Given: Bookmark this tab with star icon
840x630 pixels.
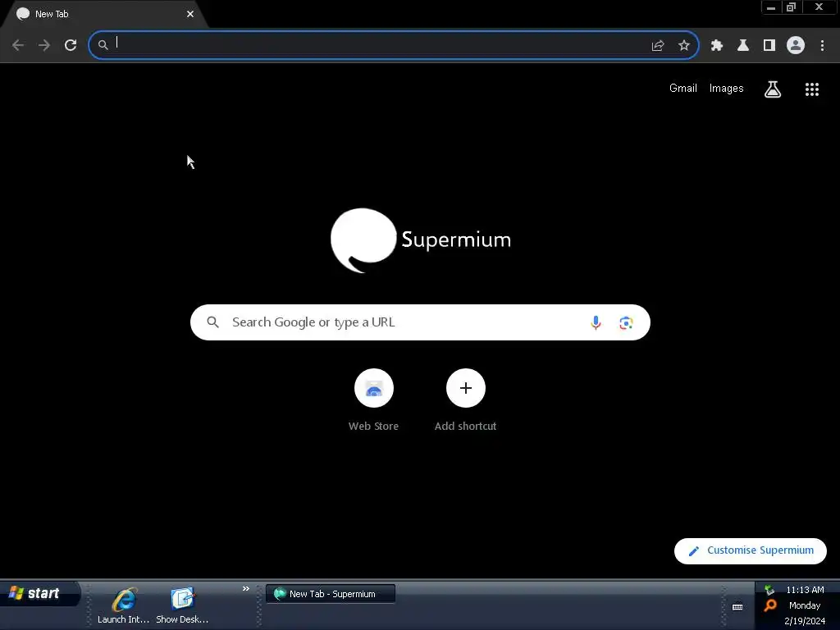Looking at the screenshot, I should click(684, 46).
